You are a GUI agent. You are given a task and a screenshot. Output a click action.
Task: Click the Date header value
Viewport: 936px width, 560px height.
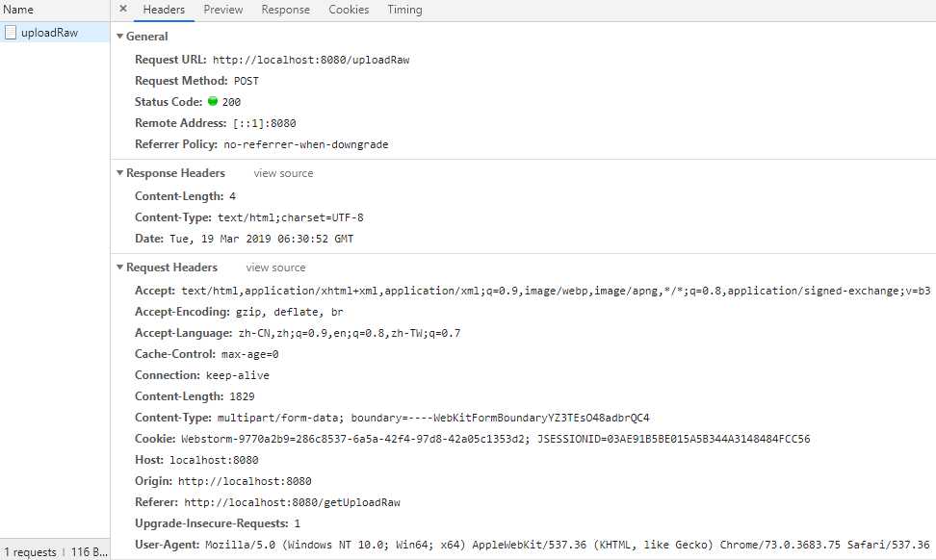(x=262, y=239)
